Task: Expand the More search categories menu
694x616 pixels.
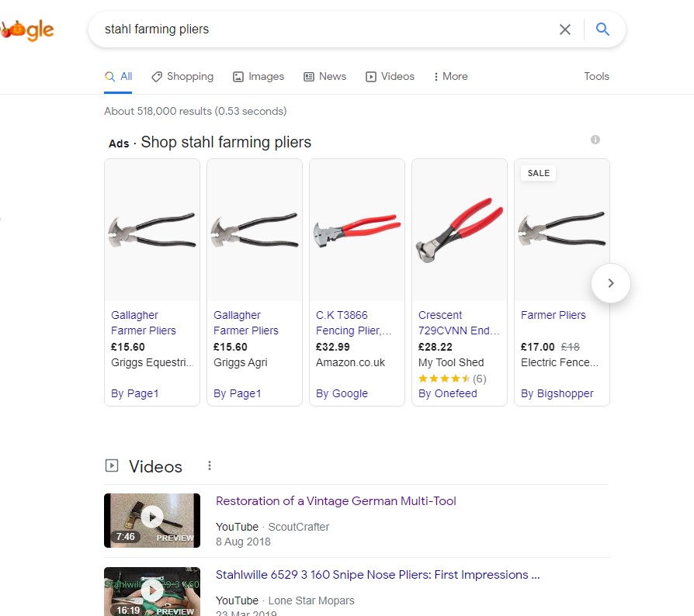Action: [x=450, y=76]
